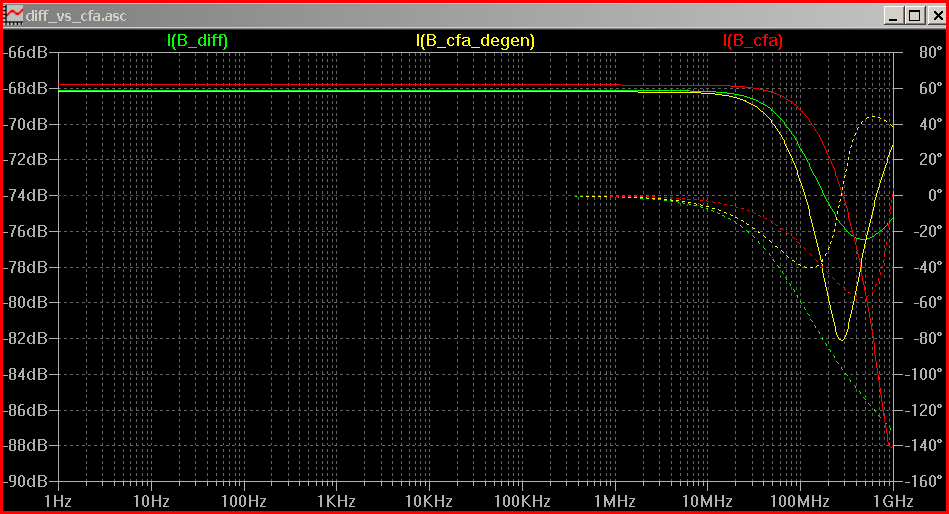This screenshot has height=514, width=949.
Task: Click the -60° phase axis label
Action: pos(926,302)
